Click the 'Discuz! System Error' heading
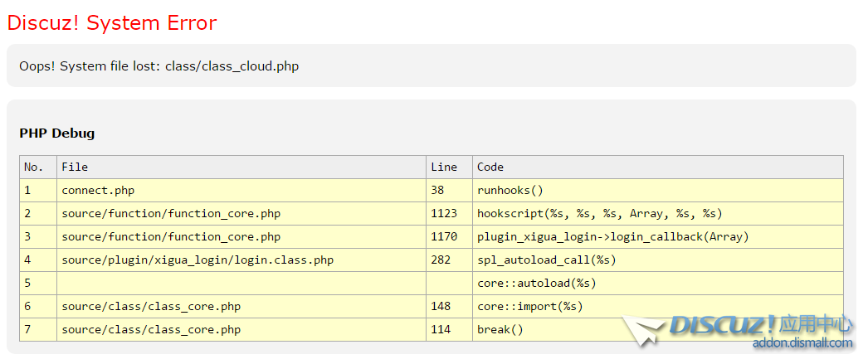Viewport: 868px width, 364px height. click(x=112, y=23)
